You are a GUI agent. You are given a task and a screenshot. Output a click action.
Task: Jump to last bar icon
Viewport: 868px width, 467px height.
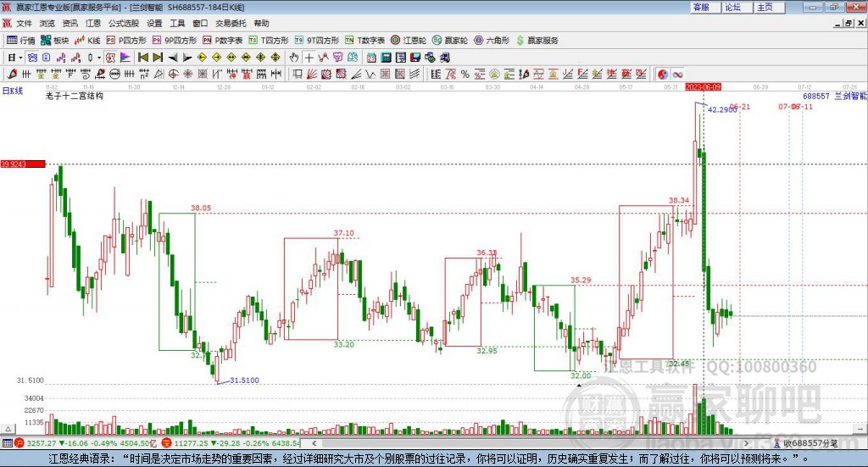pyautogui.click(x=158, y=58)
